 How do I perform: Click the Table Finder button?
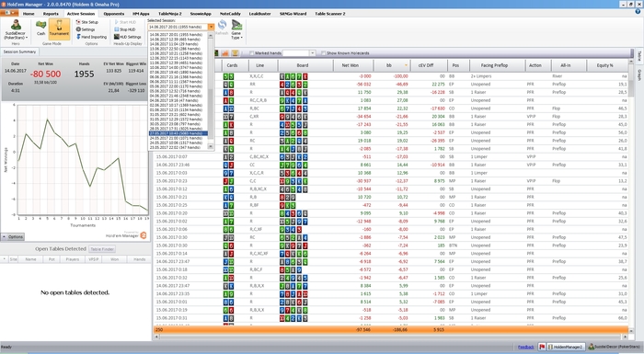[x=102, y=249]
